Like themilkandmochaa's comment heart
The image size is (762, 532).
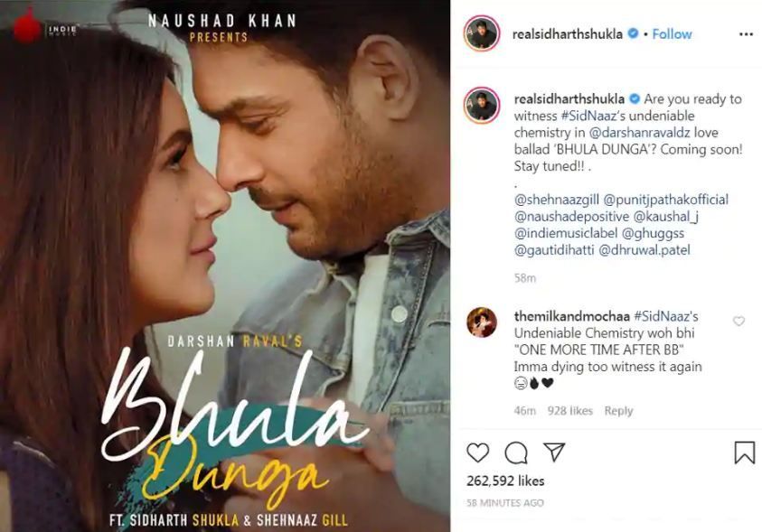pos(738,321)
